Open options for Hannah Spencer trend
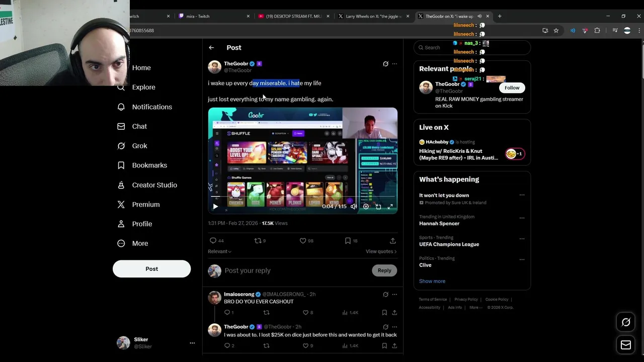Image resolution: width=644 pixels, height=362 pixels. coord(522,218)
